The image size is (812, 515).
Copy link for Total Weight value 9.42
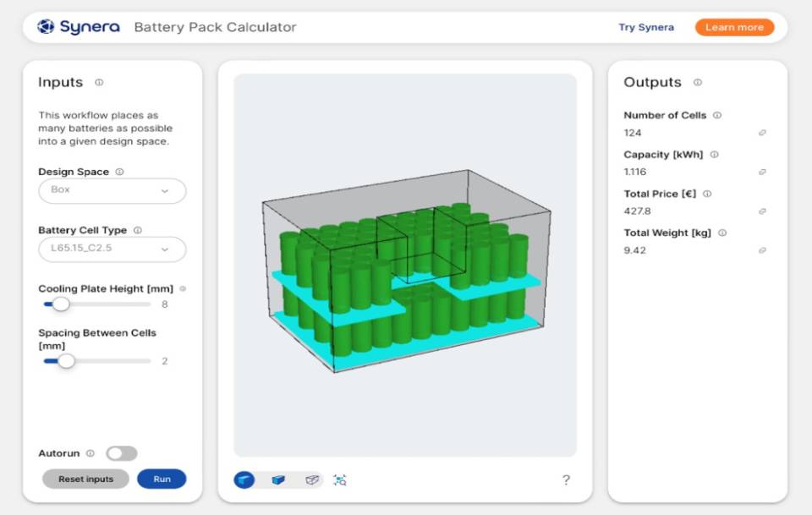pyautogui.click(x=762, y=250)
